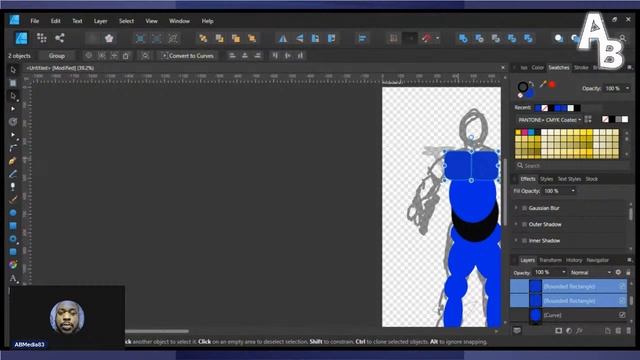
Task: Apply the Intersect boolean operation
Action: [496, 38]
